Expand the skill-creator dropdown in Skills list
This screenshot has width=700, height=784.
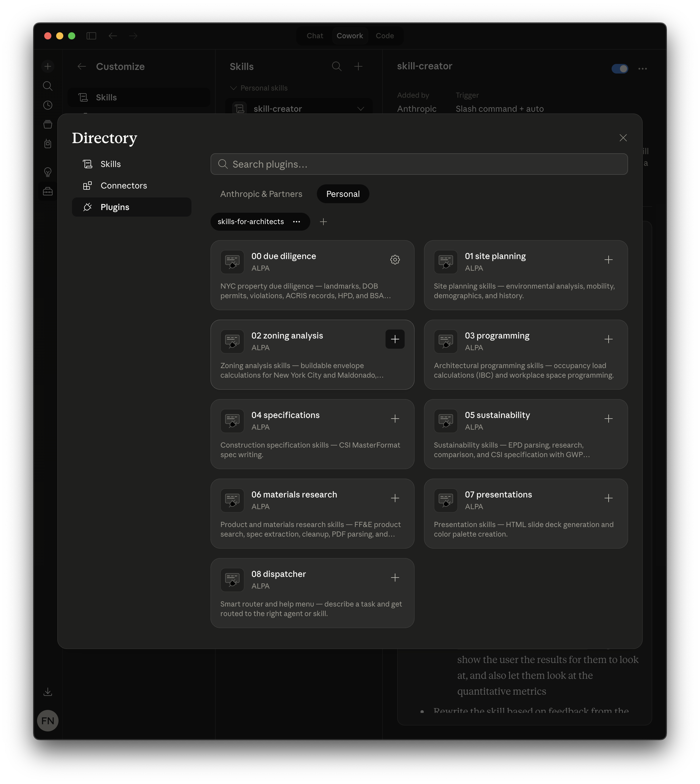361,108
